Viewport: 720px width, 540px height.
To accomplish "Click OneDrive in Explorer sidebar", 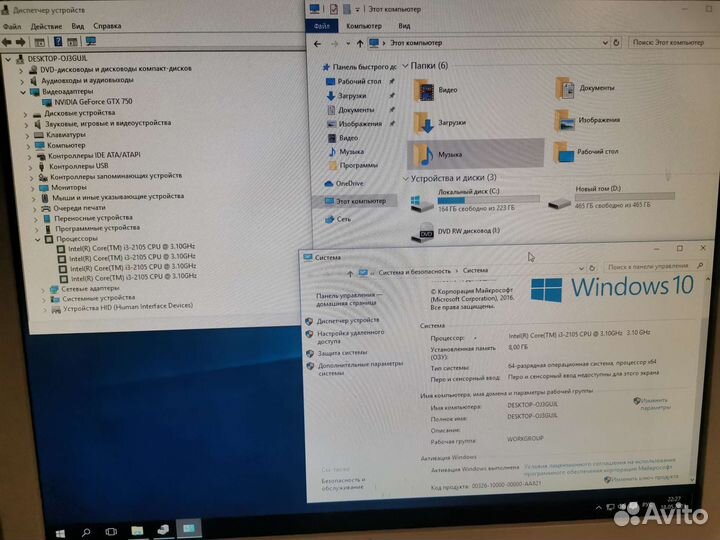I will pyautogui.click(x=349, y=183).
